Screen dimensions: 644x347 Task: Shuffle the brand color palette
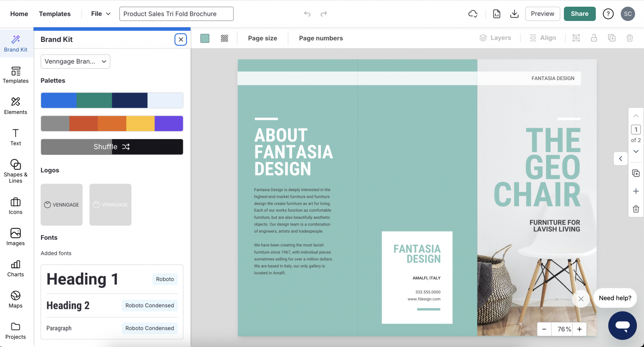pyautogui.click(x=112, y=147)
